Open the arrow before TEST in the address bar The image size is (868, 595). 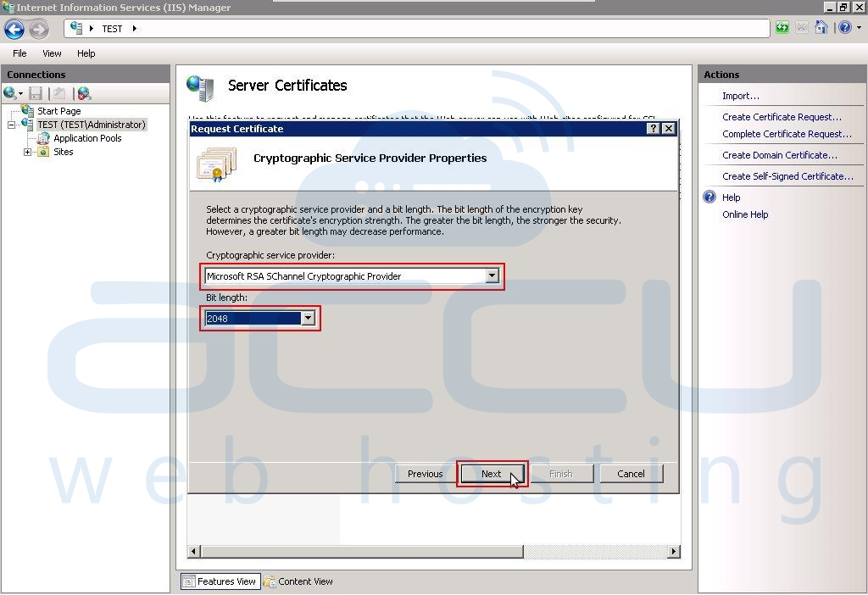click(92, 28)
